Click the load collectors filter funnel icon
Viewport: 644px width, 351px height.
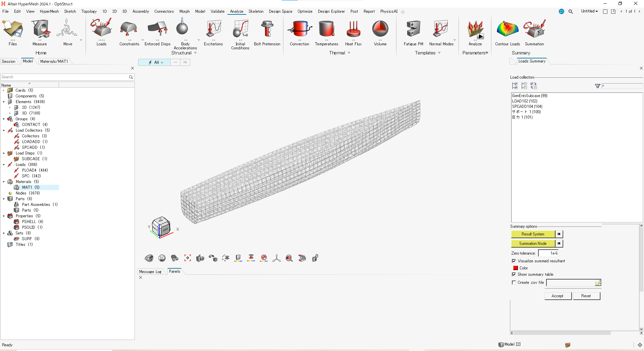(x=597, y=86)
